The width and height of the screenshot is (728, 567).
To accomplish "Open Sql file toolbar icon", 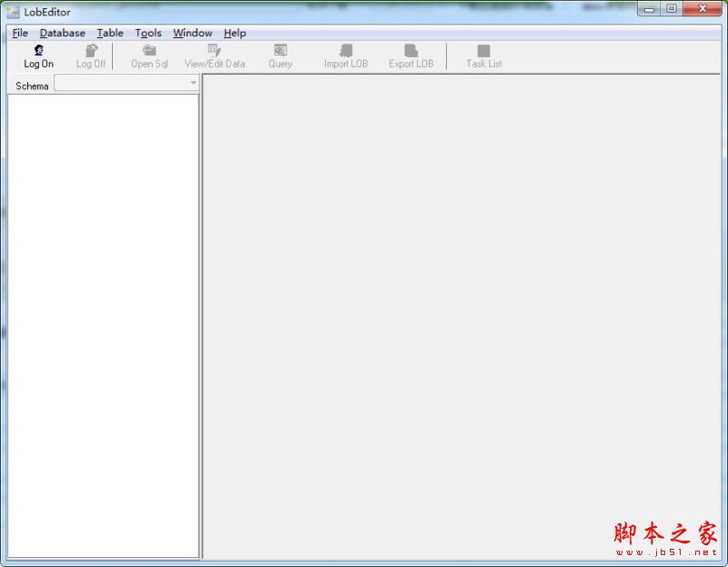I will pos(149,50).
